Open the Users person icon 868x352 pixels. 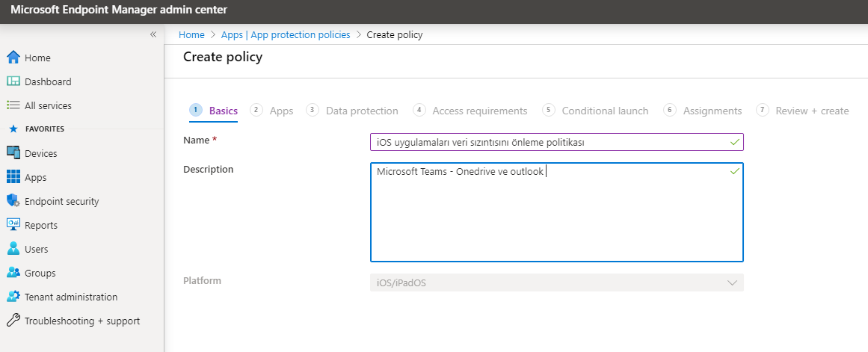pyautogui.click(x=13, y=249)
